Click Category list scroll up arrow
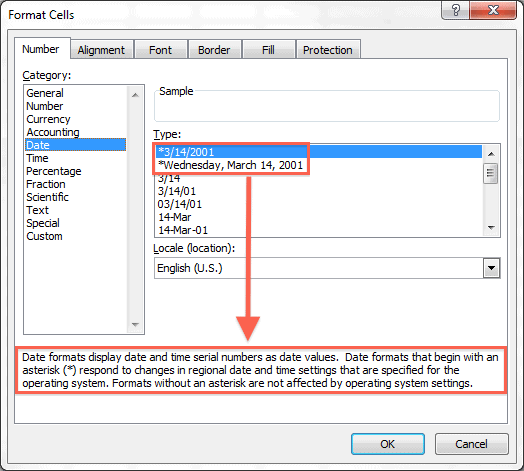The height and width of the screenshot is (471, 524). [x=135, y=95]
